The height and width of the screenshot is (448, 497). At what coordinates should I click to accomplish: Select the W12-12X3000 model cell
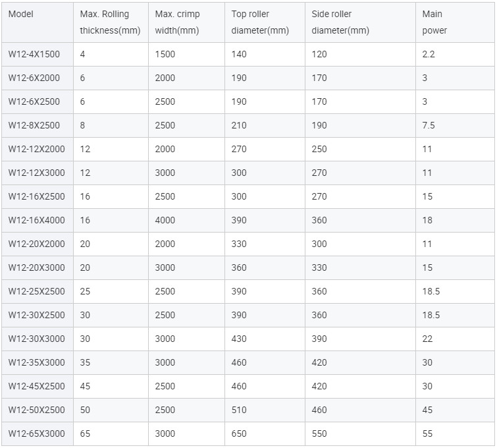coord(36,173)
